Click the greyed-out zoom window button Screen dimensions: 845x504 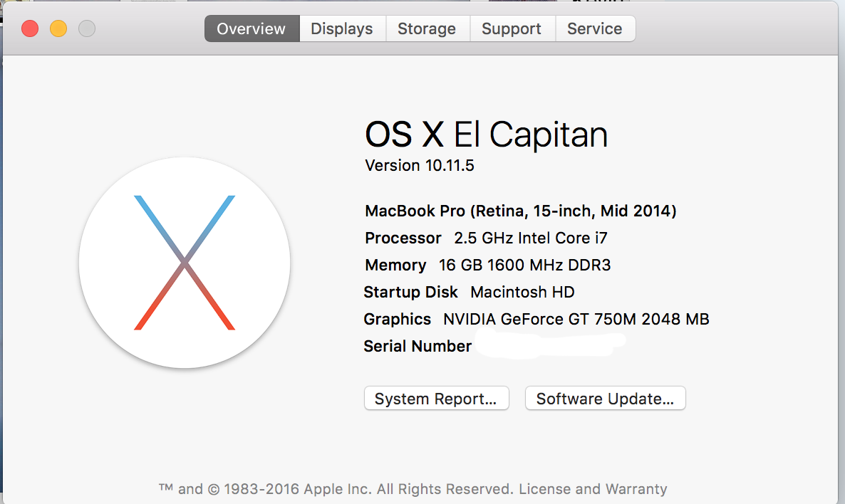[x=87, y=28]
